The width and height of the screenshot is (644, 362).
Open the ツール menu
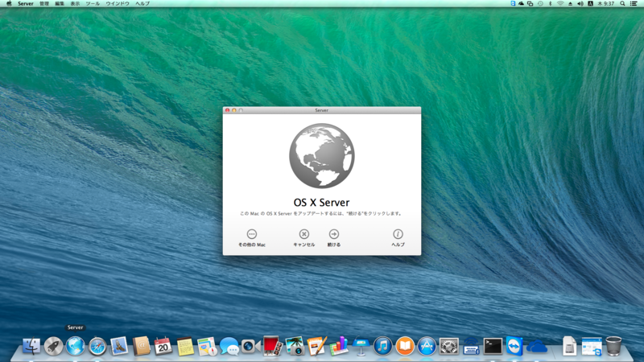(x=93, y=3)
